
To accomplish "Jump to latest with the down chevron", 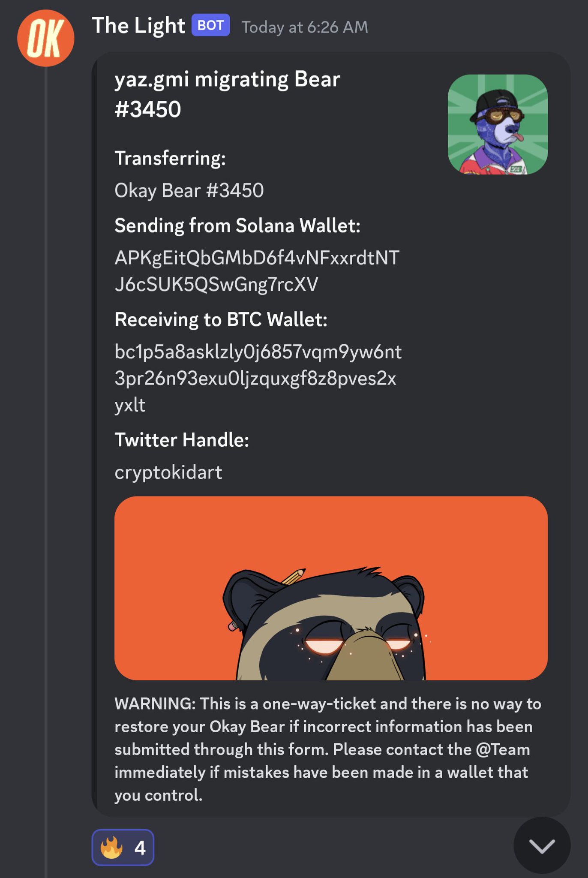I will pyautogui.click(x=542, y=845).
